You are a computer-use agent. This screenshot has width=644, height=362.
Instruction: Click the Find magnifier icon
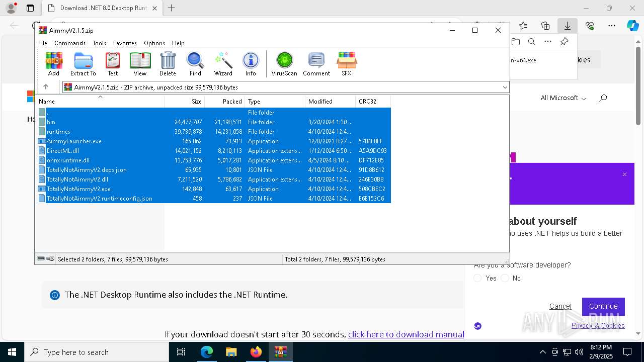pos(195,64)
